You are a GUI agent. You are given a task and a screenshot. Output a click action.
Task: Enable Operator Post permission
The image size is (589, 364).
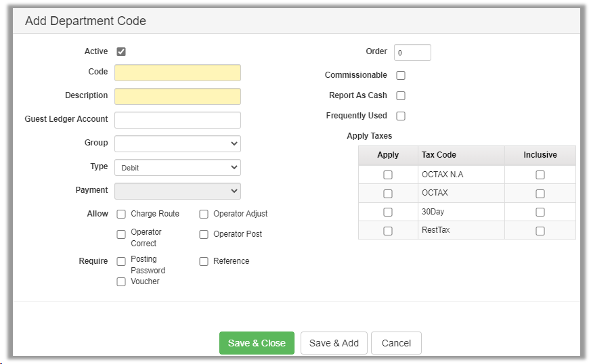coord(204,235)
